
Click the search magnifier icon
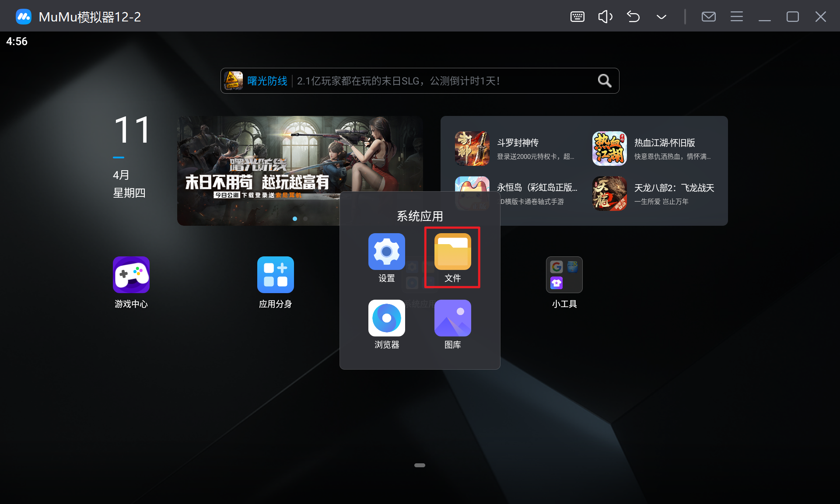[605, 80]
